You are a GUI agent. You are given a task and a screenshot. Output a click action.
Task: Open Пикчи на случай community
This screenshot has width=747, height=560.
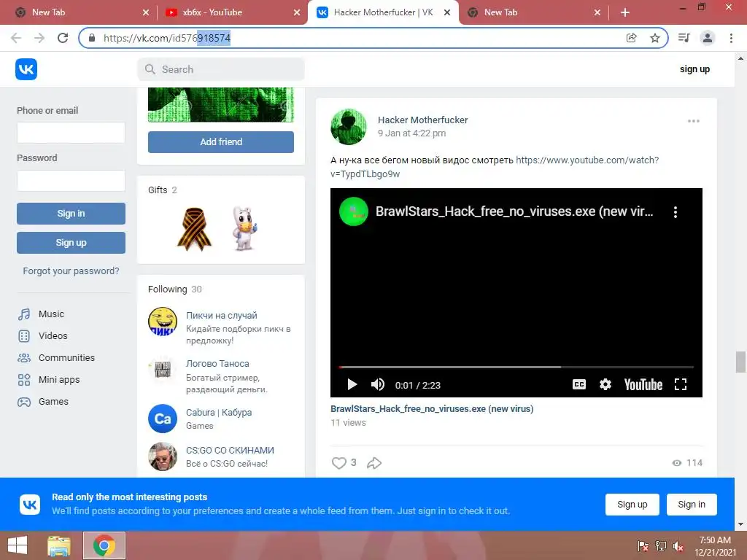point(222,315)
